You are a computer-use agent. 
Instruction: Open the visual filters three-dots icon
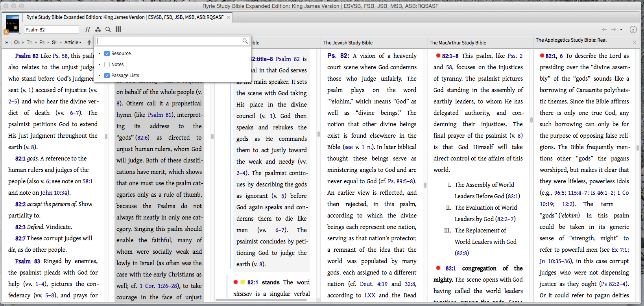[x=98, y=29]
